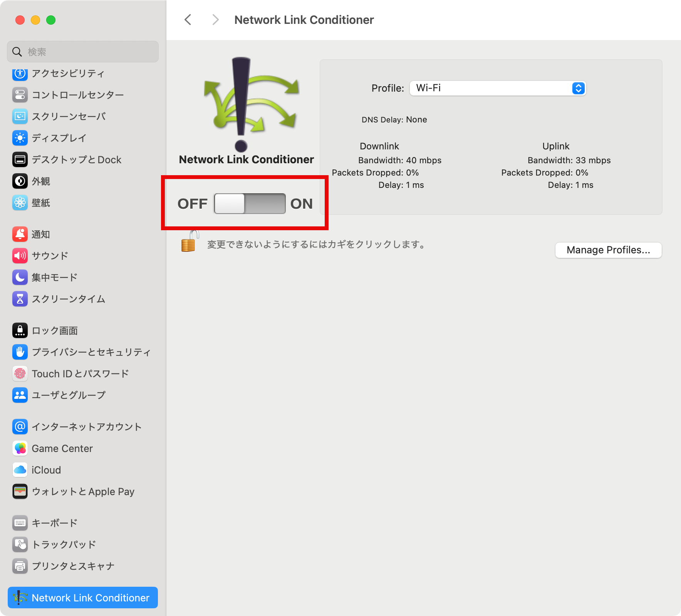The height and width of the screenshot is (616, 681).
Task: Select the サウンド sound icon
Action: pyautogui.click(x=20, y=256)
